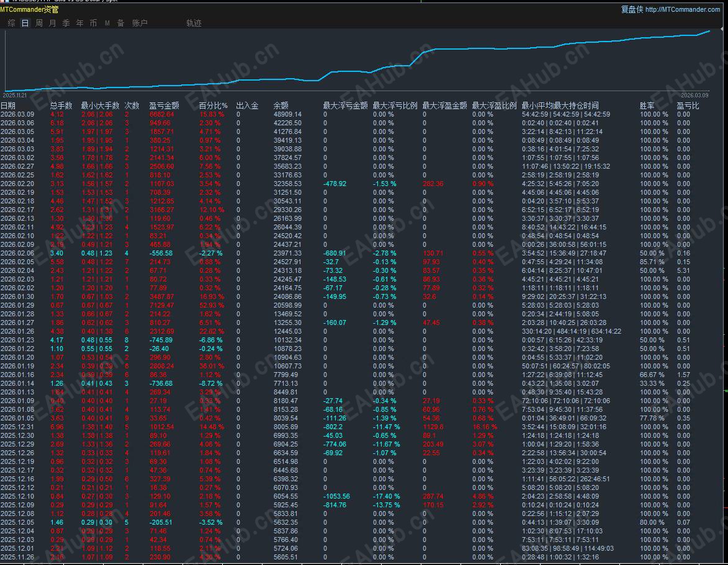Screen dimensions: 728x565
Task: Select the 2026.03.06 date row
Action: click(17, 123)
